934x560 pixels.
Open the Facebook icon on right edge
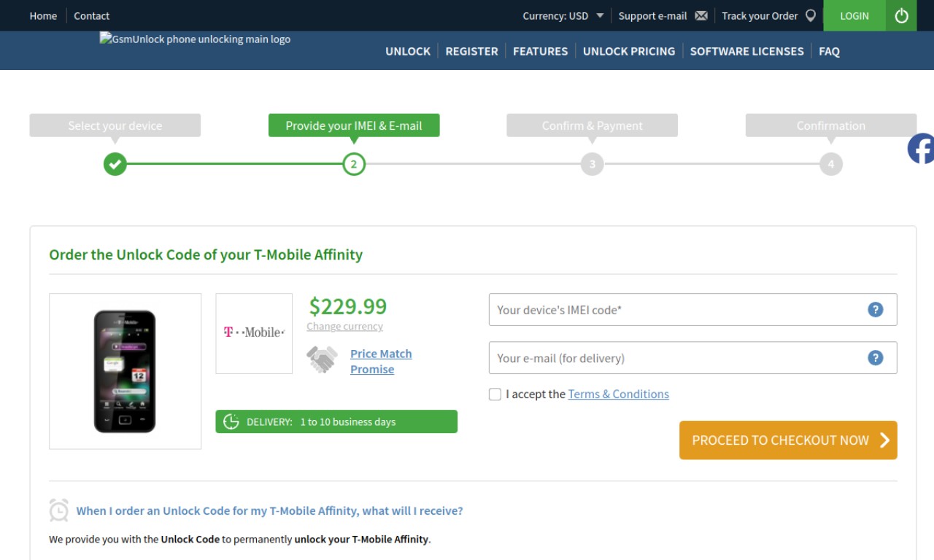[x=921, y=149]
